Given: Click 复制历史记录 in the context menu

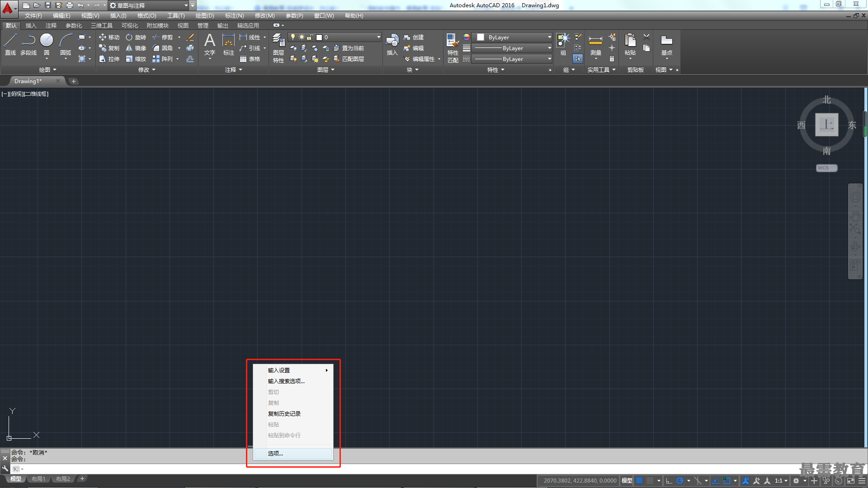Looking at the screenshot, I should click(x=293, y=414).
